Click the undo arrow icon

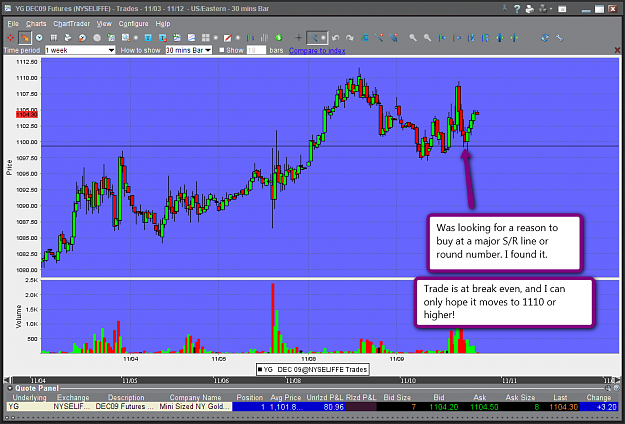click(335, 38)
